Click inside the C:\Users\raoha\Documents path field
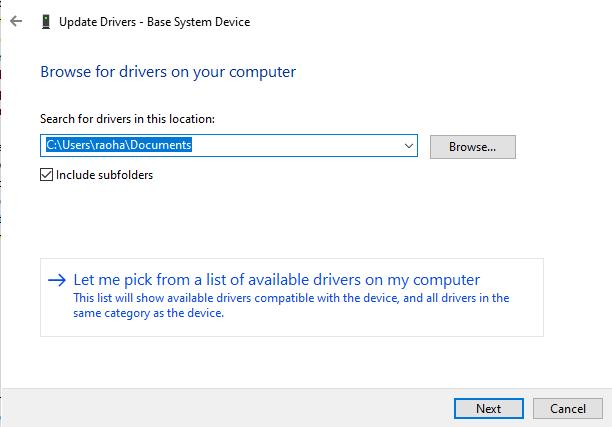 220,146
